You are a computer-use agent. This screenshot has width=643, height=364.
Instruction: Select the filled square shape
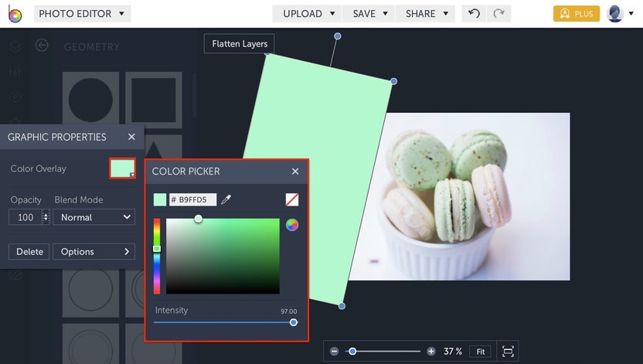[x=154, y=100]
